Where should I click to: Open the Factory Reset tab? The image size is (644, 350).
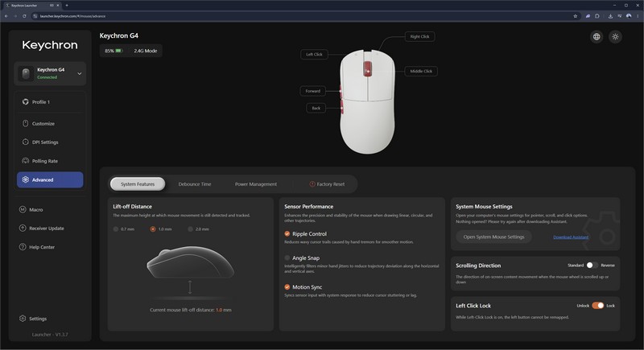[x=327, y=183]
